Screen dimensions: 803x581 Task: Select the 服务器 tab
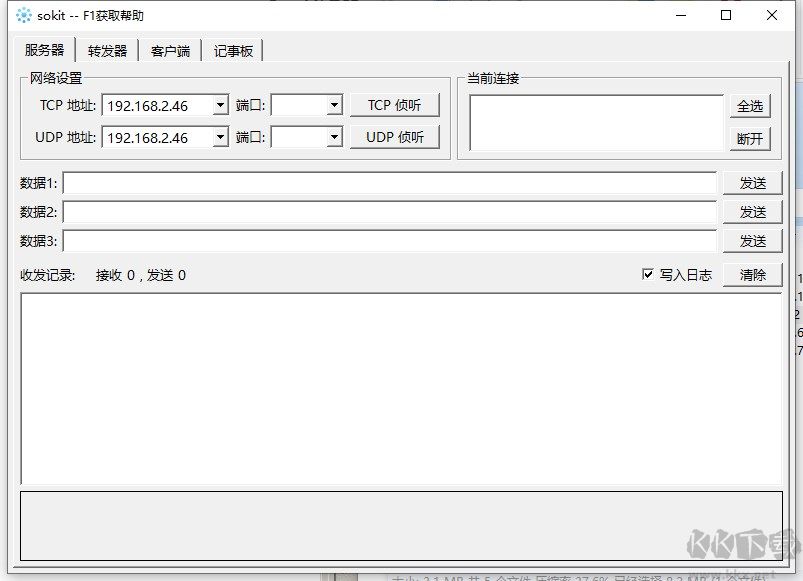[x=42, y=49]
